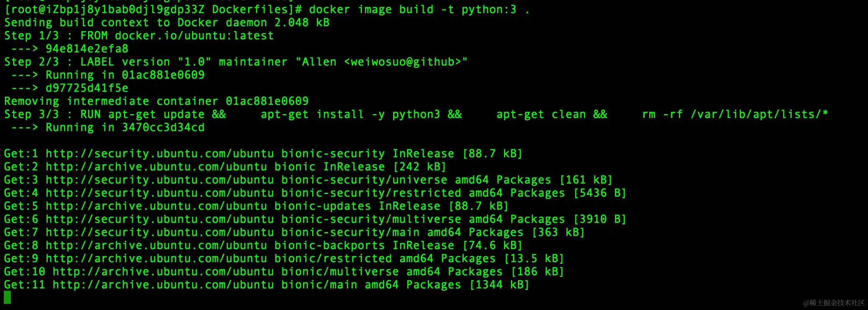
Task: Click the green terminal cursor block
Action: (7, 297)
